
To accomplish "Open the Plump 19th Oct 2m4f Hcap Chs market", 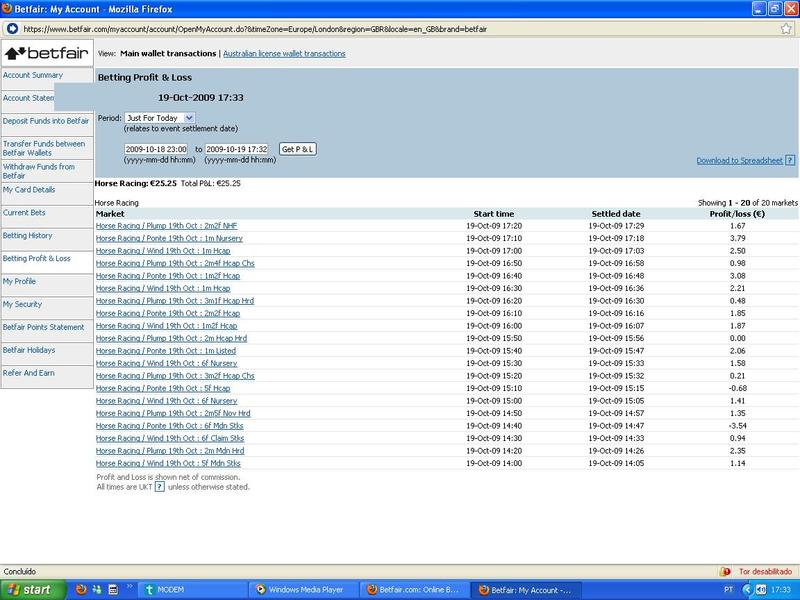I will point(175,263).
